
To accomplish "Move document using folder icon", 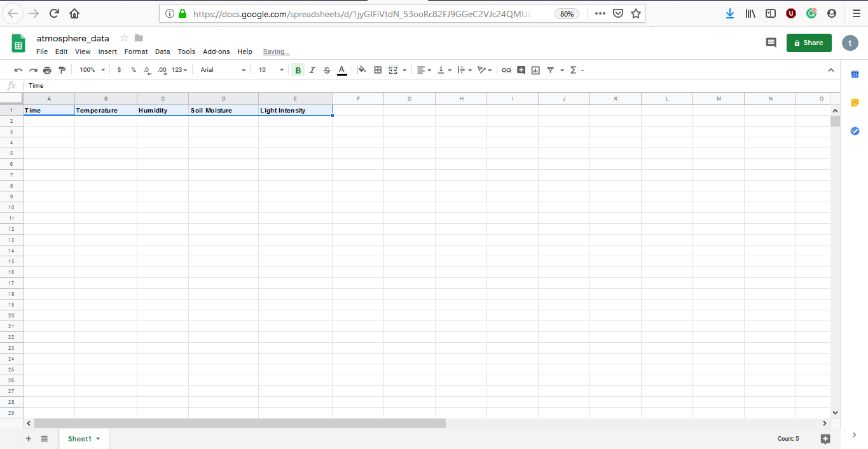I will pos(139,38).
